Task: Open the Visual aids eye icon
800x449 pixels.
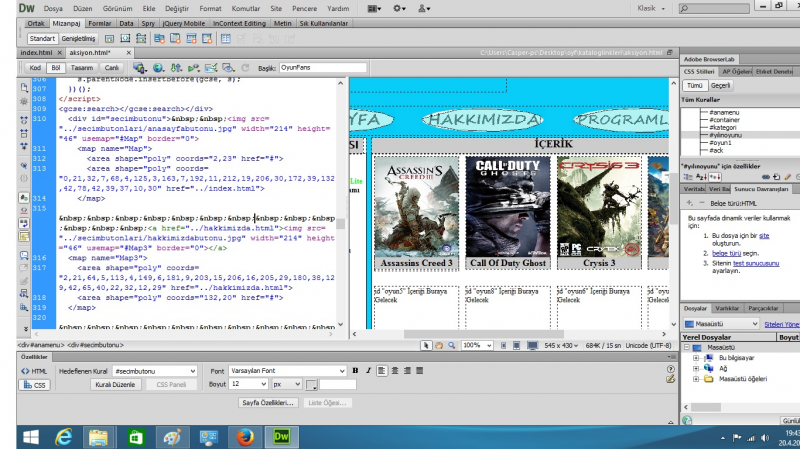Action: (229, 68)
